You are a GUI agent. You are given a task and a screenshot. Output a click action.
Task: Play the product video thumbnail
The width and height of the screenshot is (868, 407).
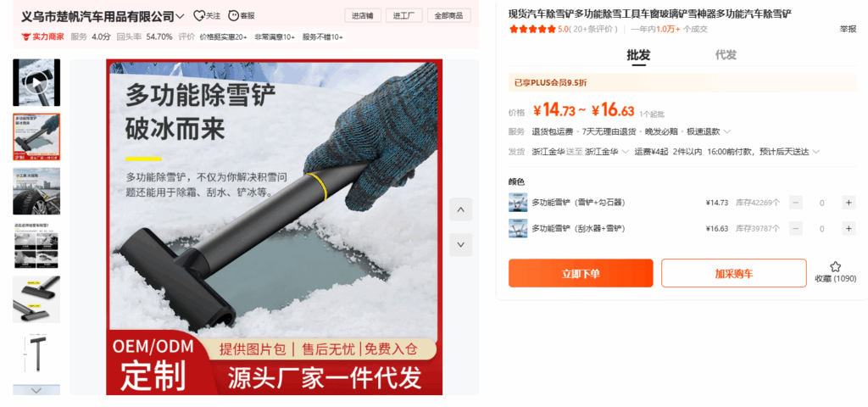tap(36, 82)
